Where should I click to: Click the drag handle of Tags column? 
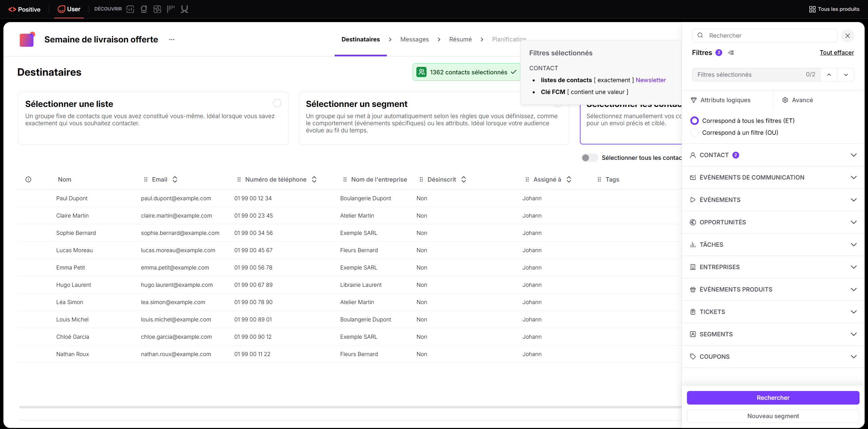[x=599, y=180]
